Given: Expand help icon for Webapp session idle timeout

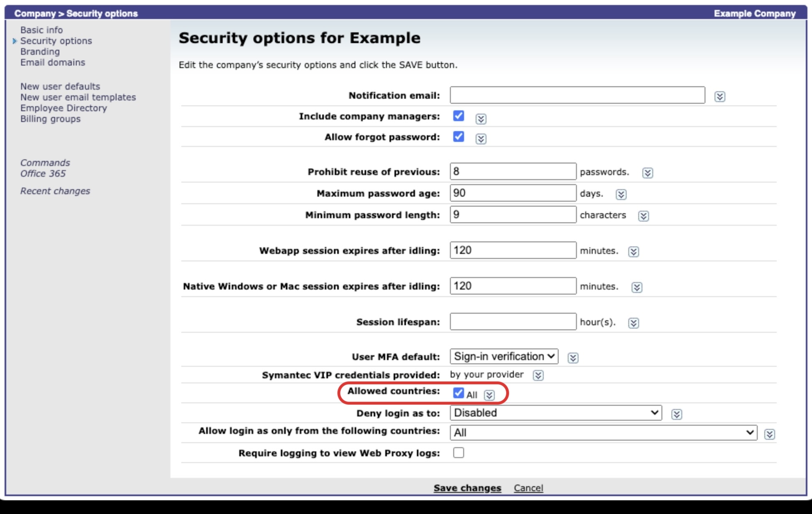Looking at the screenshot, I should pos(633,251).
